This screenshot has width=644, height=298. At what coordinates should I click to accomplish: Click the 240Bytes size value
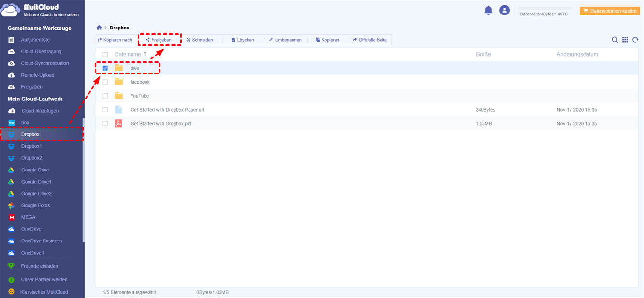[x=485, y=110]
